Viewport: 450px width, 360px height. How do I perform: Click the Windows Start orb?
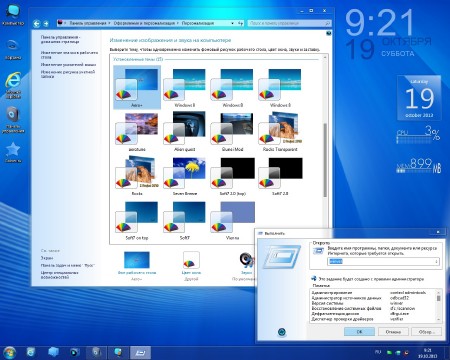pyautogui.click(x=9, y=353)
